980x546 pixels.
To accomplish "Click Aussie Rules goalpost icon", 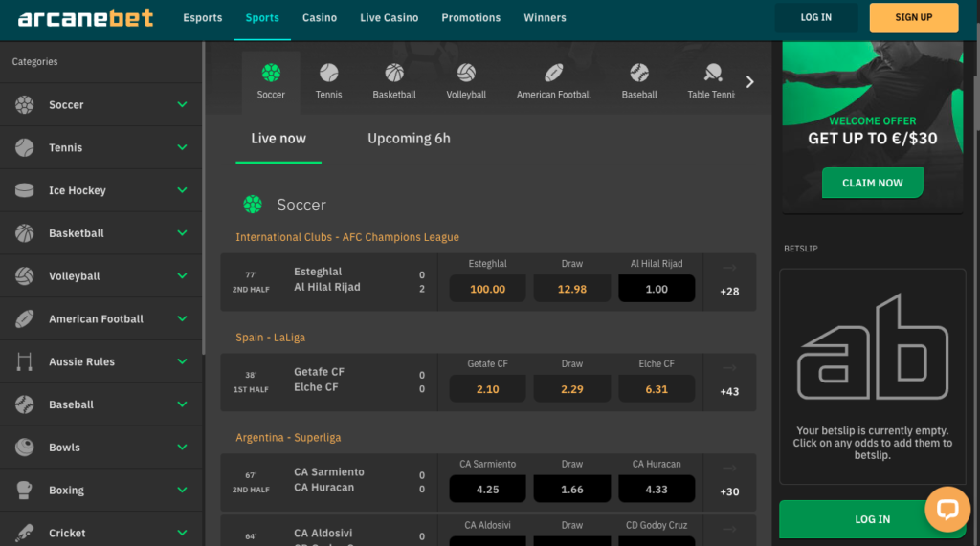I will [24, 361].
